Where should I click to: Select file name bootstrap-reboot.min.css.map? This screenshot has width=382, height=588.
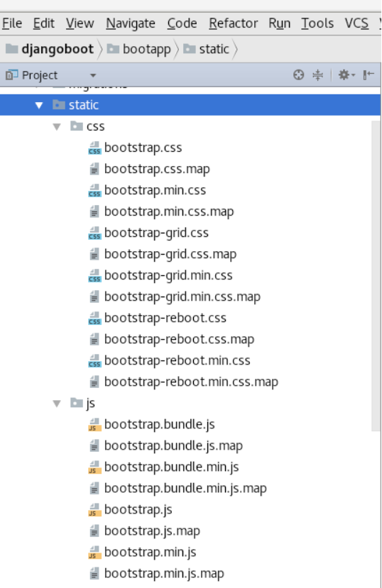click(192, 382)
